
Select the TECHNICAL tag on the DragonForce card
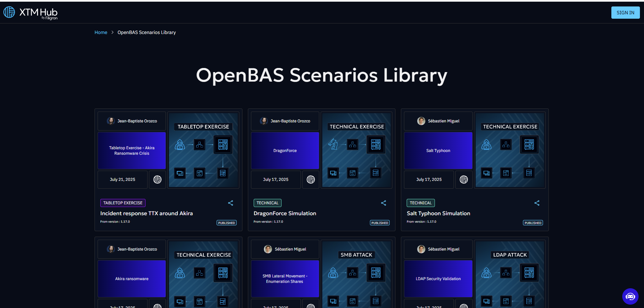tap(267, 203)
